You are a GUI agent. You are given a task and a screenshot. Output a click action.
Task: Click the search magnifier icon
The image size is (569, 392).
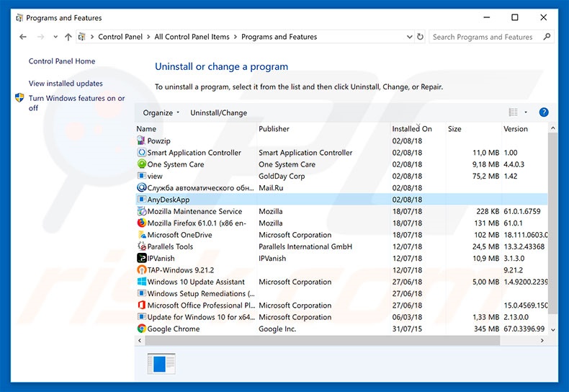point(547,37)
